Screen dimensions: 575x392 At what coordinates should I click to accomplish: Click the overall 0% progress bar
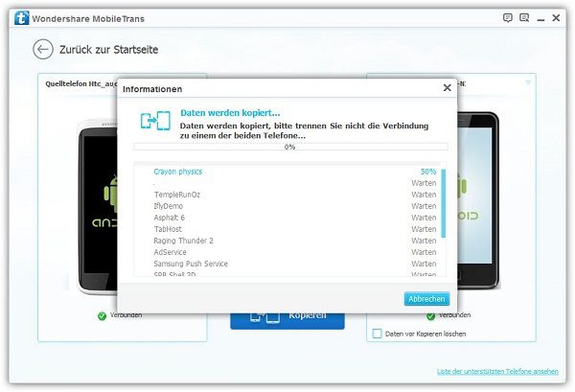click(290, 147)
